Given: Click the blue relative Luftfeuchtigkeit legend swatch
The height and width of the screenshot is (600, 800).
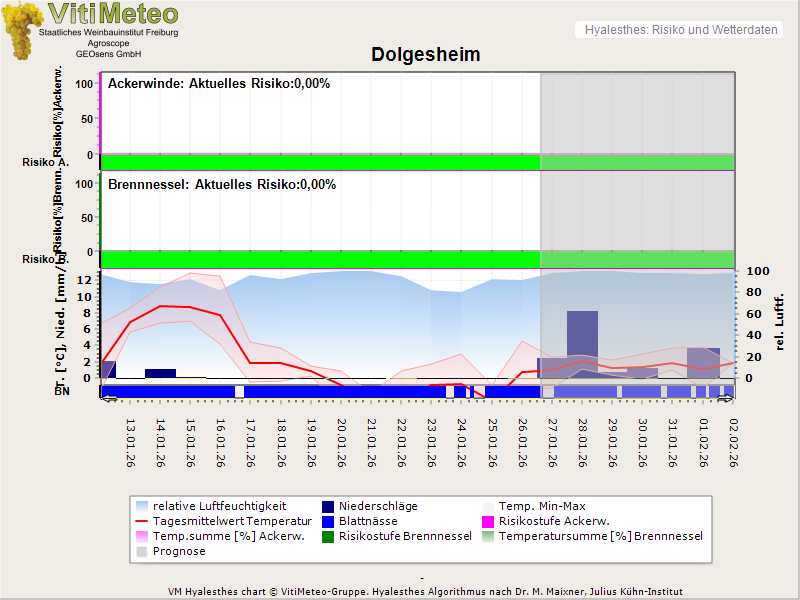Looking at the screenshot, I should [142, 506].
